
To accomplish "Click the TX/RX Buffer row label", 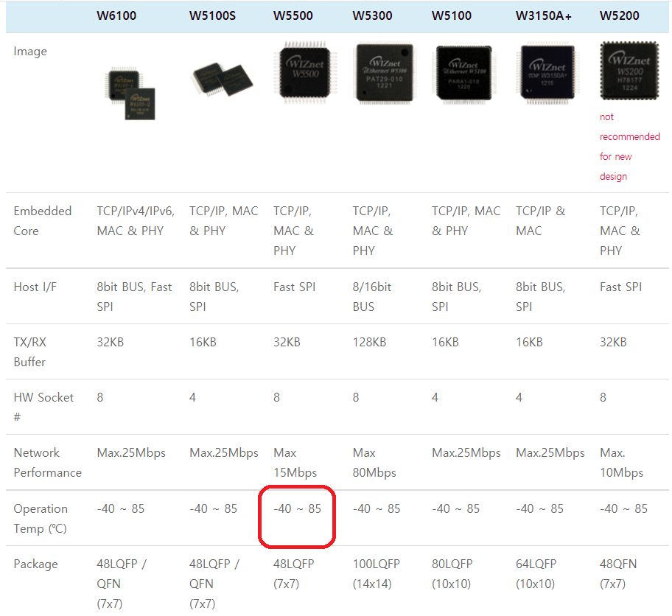I will pos(30,352).
